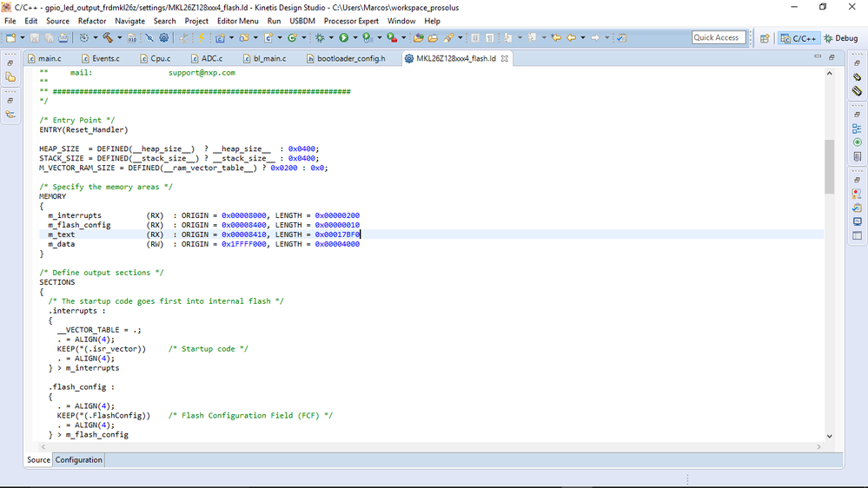Click the green Run button icon
Viewport: 868px width, 488px height.
(x=344, y=37)
